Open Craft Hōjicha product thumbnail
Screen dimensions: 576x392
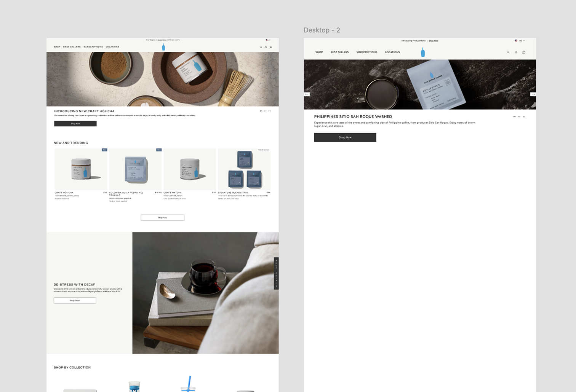click(81, 169)
